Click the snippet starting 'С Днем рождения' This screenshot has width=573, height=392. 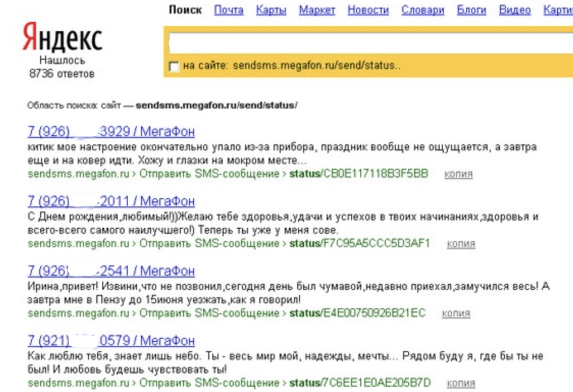click(283, 223)
